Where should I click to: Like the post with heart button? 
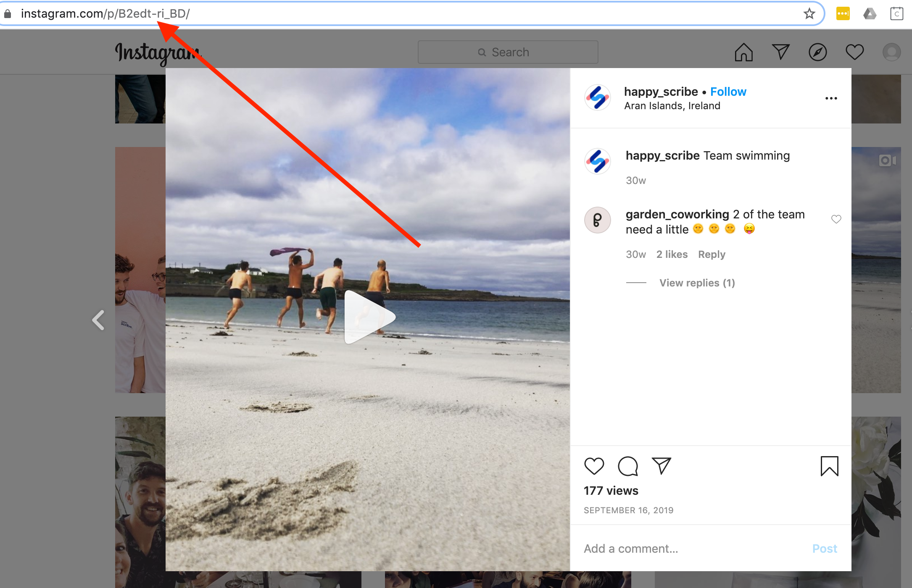594,466
